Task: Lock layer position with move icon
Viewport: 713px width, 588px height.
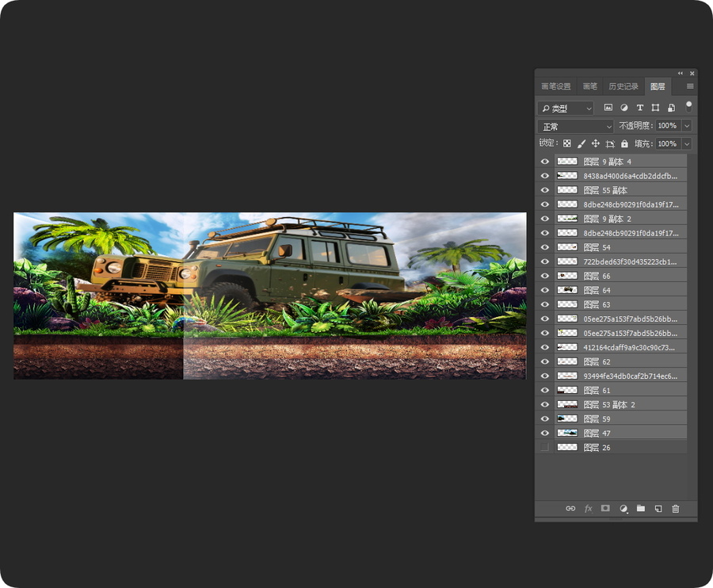Action: [595, 143]
